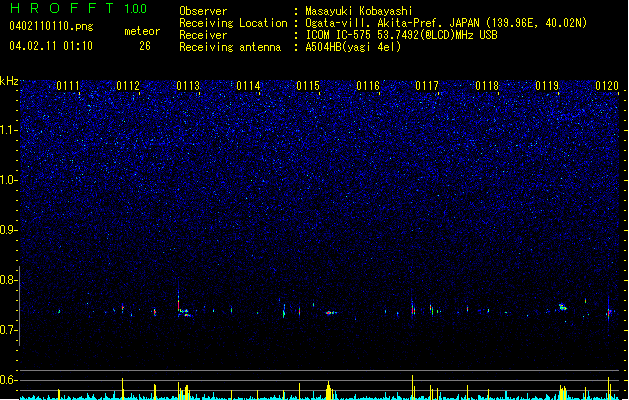Screen dimensions: 629x400
Task: Click the Receiving antenna label
Action: (x=230, y=47)
